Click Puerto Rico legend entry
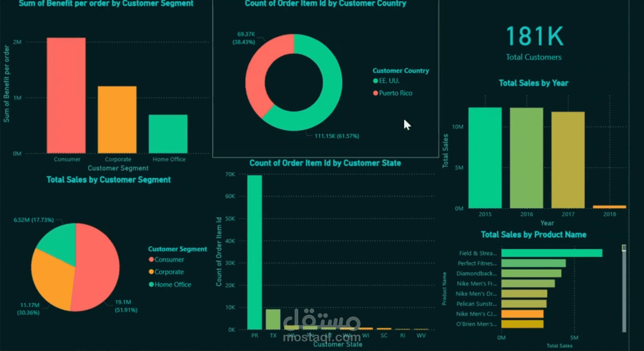 pos(392,93)
